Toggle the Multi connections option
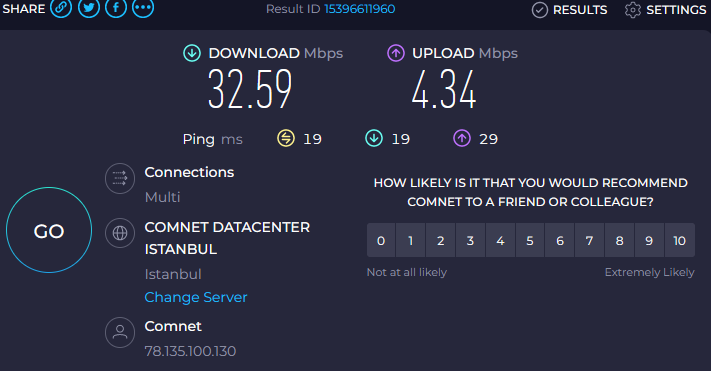This screenshot has width=711, height=371. click(162, 197)
